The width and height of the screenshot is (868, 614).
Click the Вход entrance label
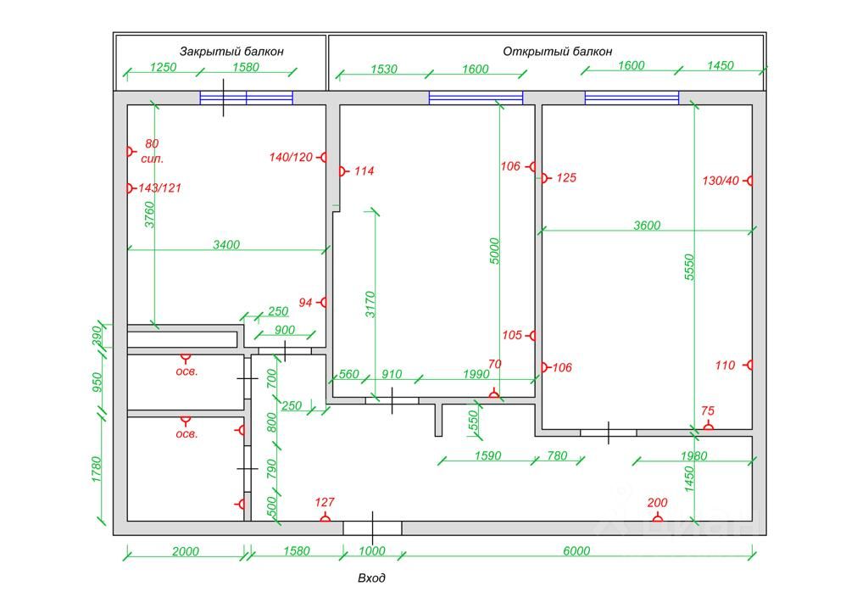(x=371, y=578)
